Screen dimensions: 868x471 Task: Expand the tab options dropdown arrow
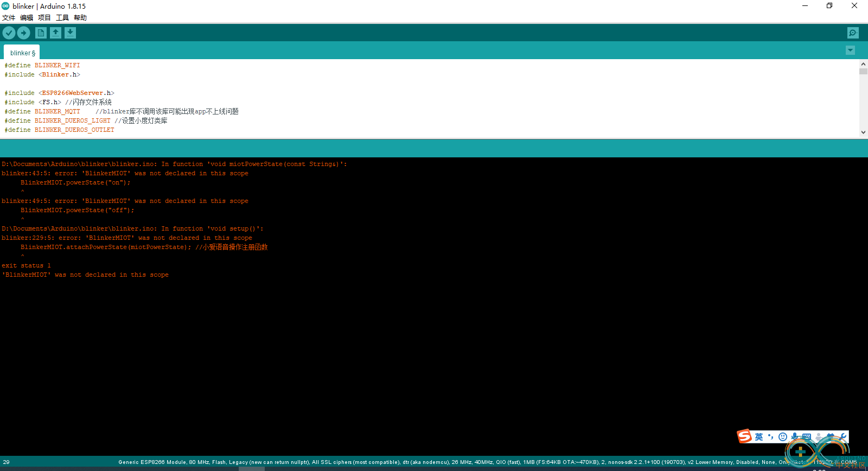coord(850,50)
